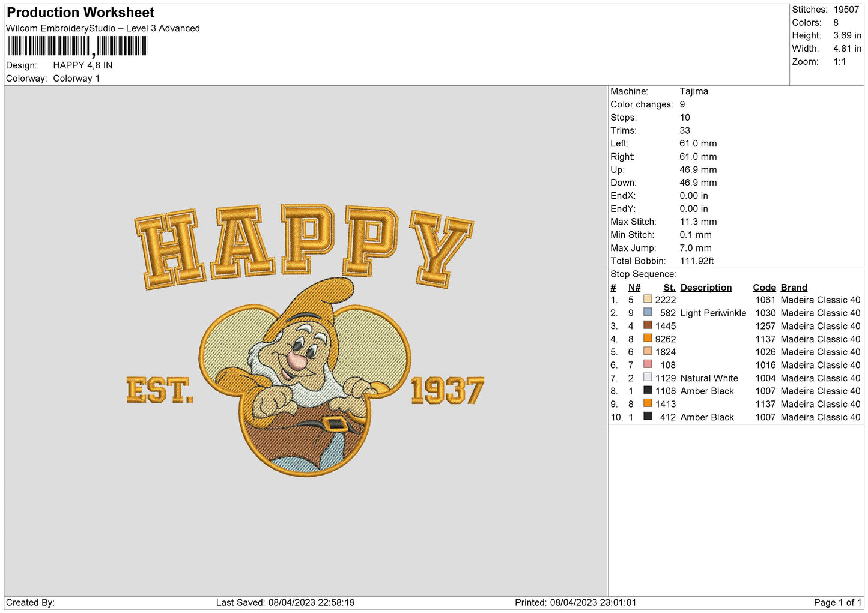Click the N# column header
This screenshot has height=613, width=868.
634,288
